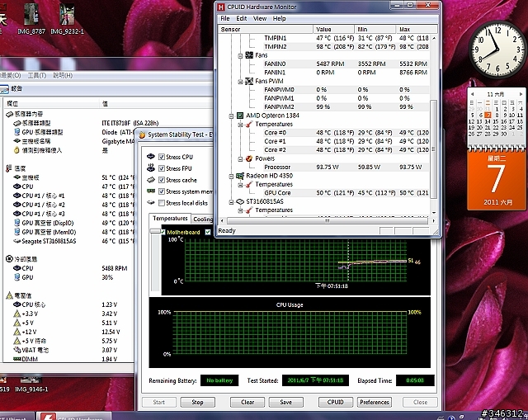This screenshot has width=528, height=420.
Task: Click the Sensor column header
Action: coord(266,30)
